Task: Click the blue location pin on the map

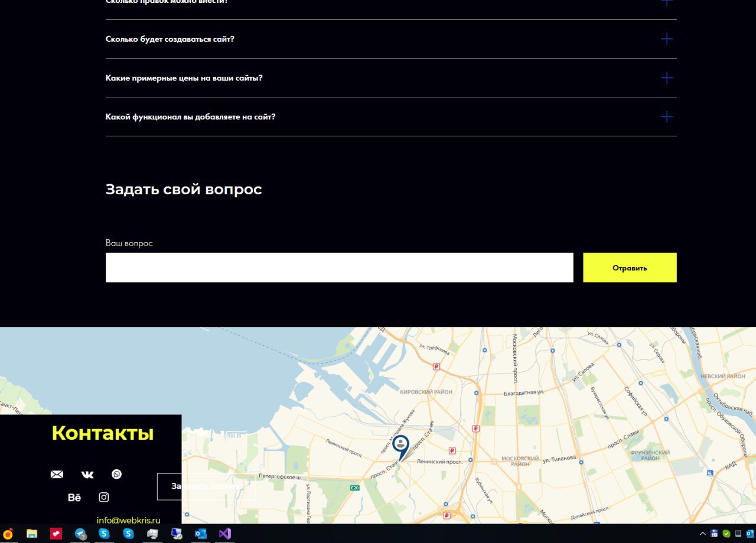Action: [x=400, y=447]
